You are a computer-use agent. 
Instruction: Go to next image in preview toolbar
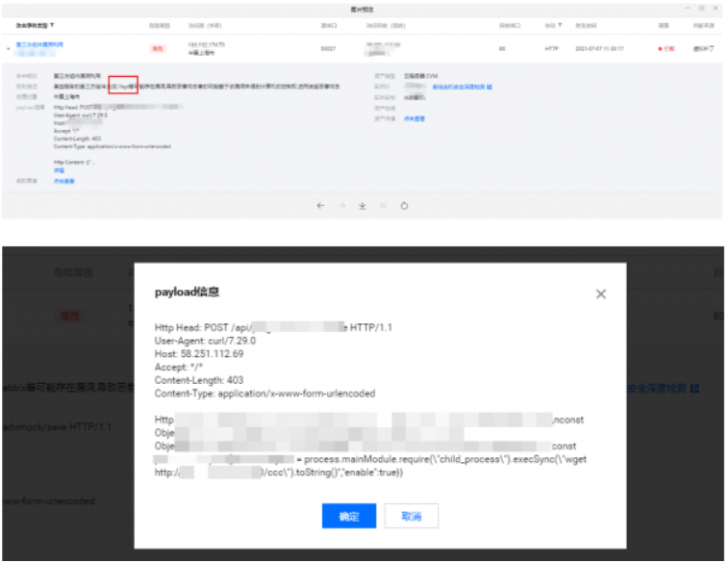click(341, 205)
